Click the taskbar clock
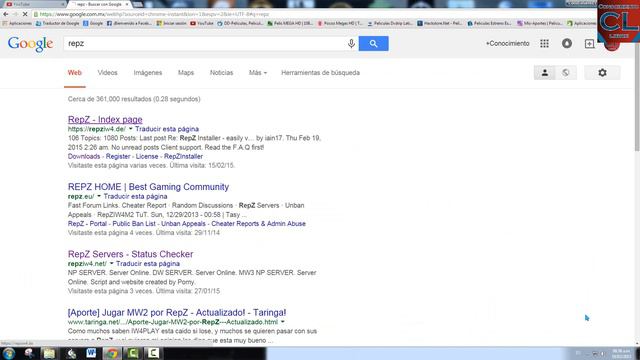This screenshot has height=360, width=640. point(622,353)
